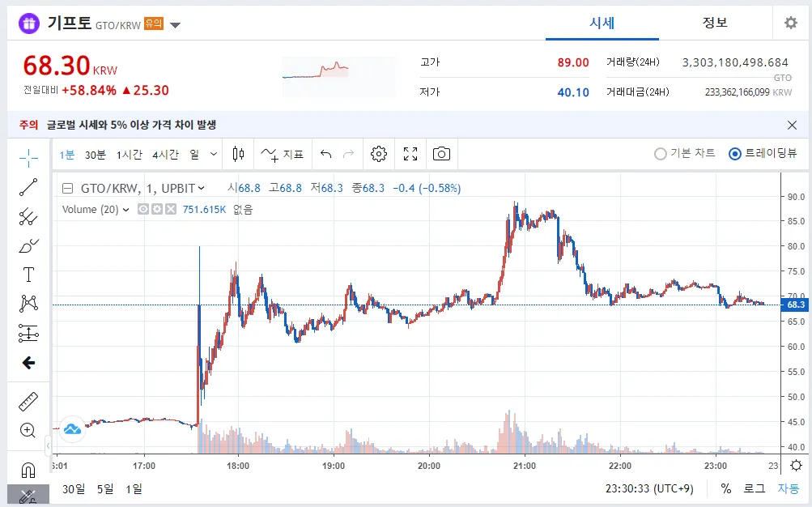Activate the zoom in tool
Image resolution: width=812 pixels, height=507 pixels.
coord(28,430)
